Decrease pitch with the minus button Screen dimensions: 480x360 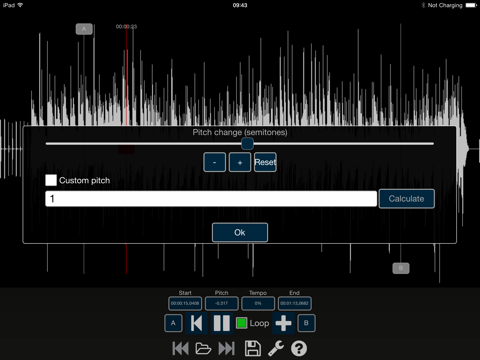point(214,162)
